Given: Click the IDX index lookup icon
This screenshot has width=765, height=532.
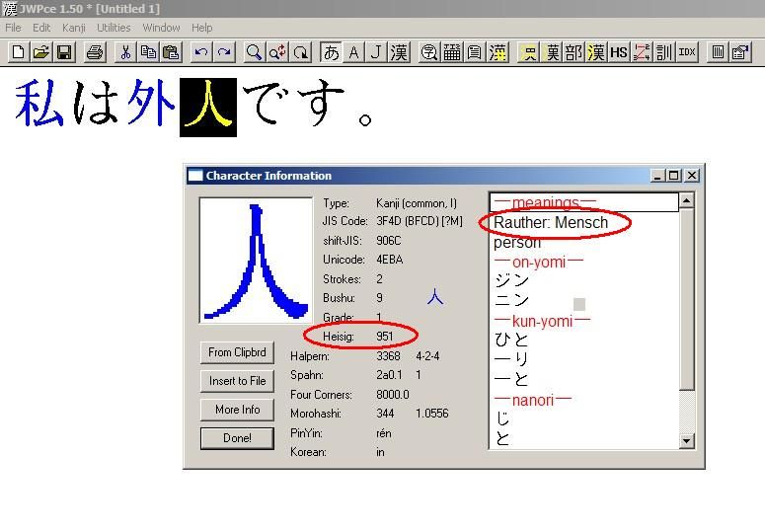Looking at the screenshot, I should point(687,51).
